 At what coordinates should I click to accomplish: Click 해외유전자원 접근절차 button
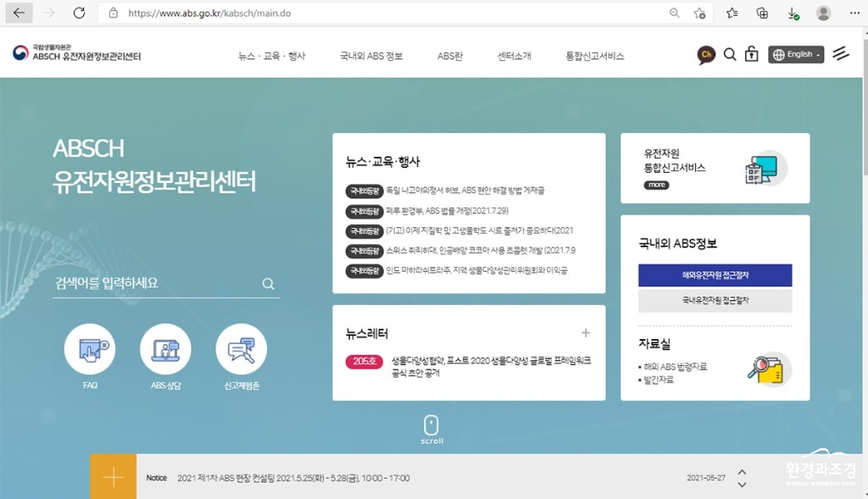(x=715, y=275)
